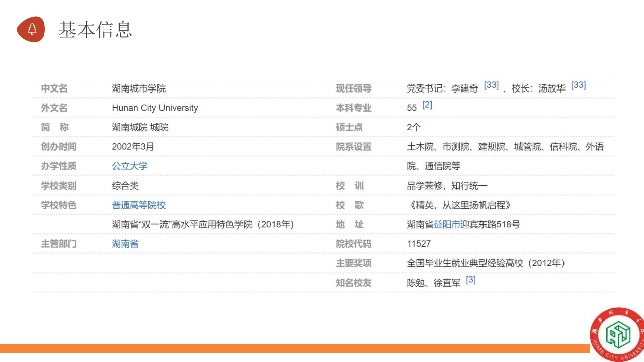Screen dimensions: 644x362
Task: Click the 知名校友 field label
Action: 353,283
